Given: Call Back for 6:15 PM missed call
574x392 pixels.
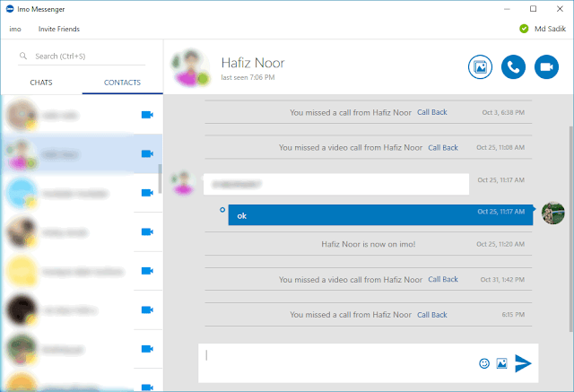Looking at the screenshot, I should (x=432, y=315).
